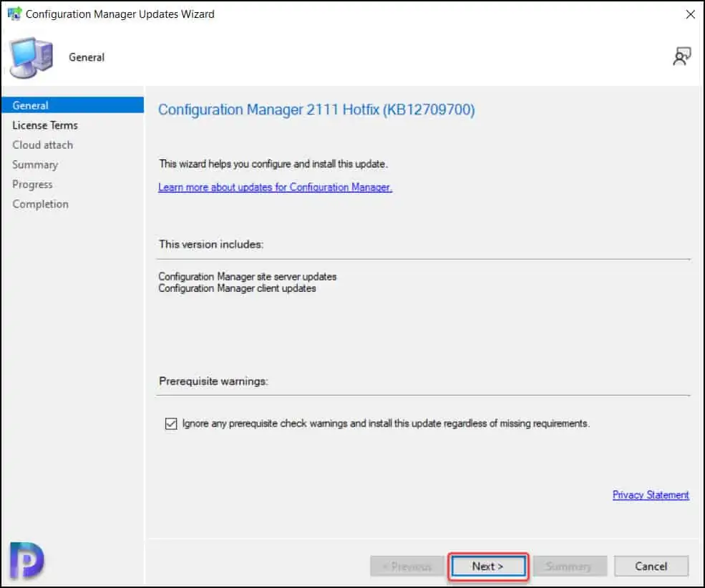
Task: Click the Configuration Manager 2111 Hotfix title
Action: pyautogui.click(x=316, y=109)
